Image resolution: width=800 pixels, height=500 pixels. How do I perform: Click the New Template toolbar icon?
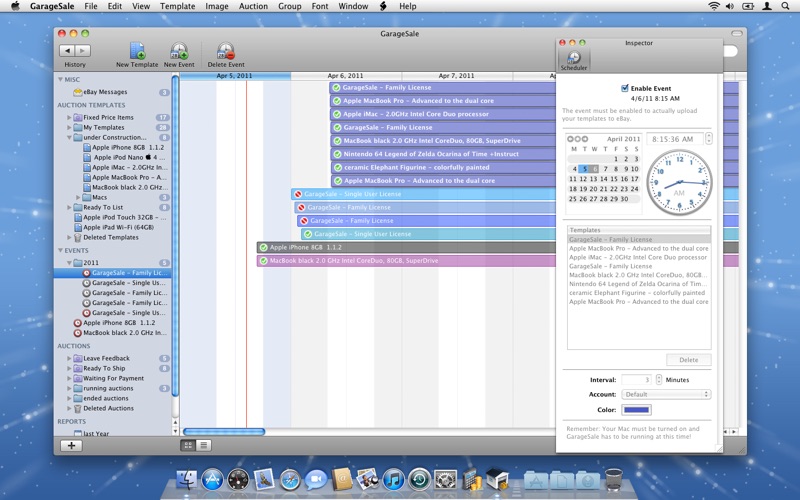click(x=137, y=52)
